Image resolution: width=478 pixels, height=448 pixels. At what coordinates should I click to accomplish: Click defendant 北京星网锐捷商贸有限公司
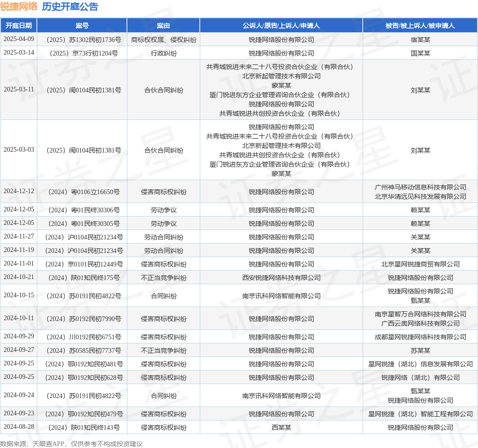tap(421, 264)
